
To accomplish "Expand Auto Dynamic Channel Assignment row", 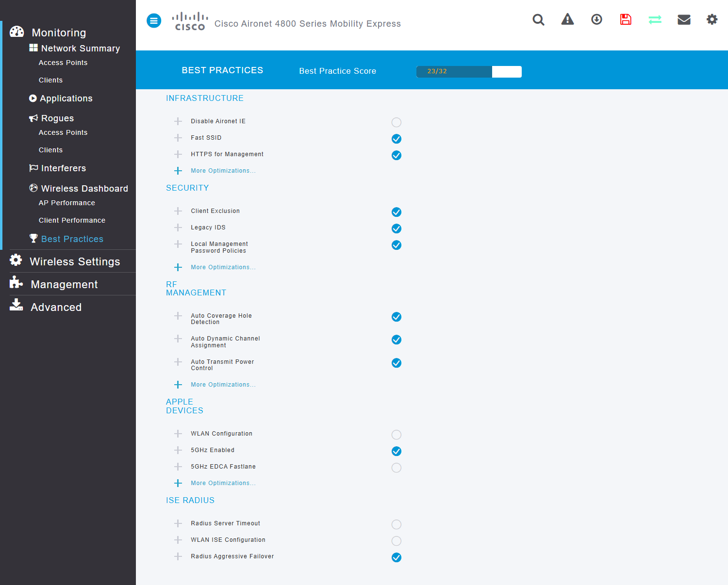I will tap(178, 339).
